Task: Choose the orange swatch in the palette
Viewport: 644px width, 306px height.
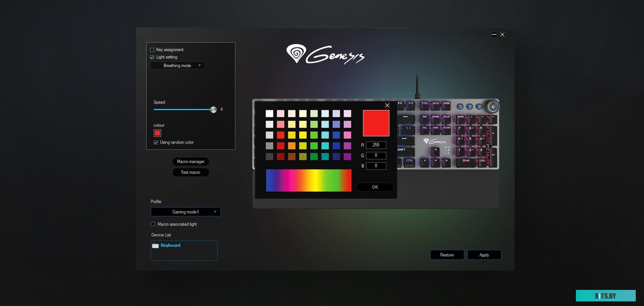Action: pyautogui.click(x=292, y=146)
